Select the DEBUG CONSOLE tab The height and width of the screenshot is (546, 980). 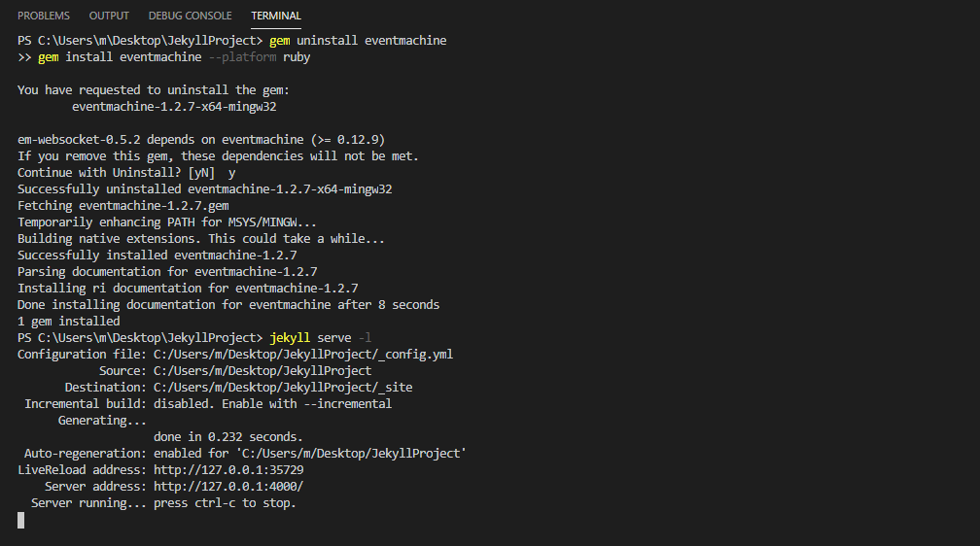pyautogui.click(x=190, y=16)
